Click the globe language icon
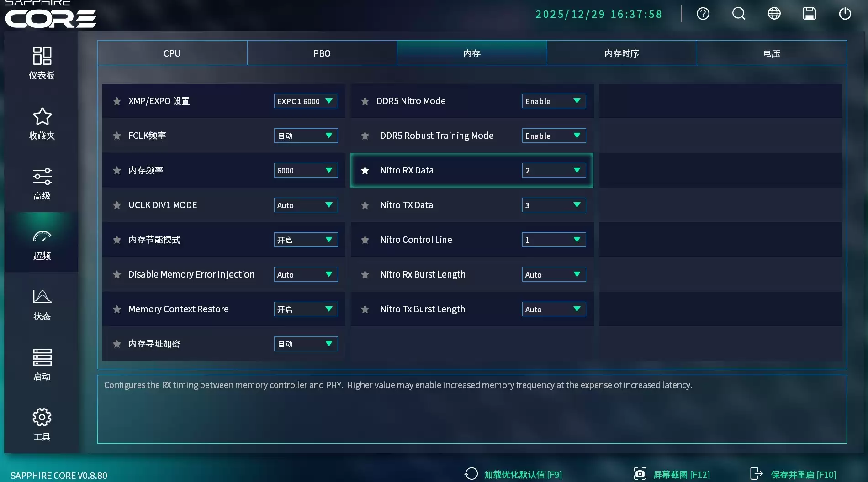 (774, 14)
